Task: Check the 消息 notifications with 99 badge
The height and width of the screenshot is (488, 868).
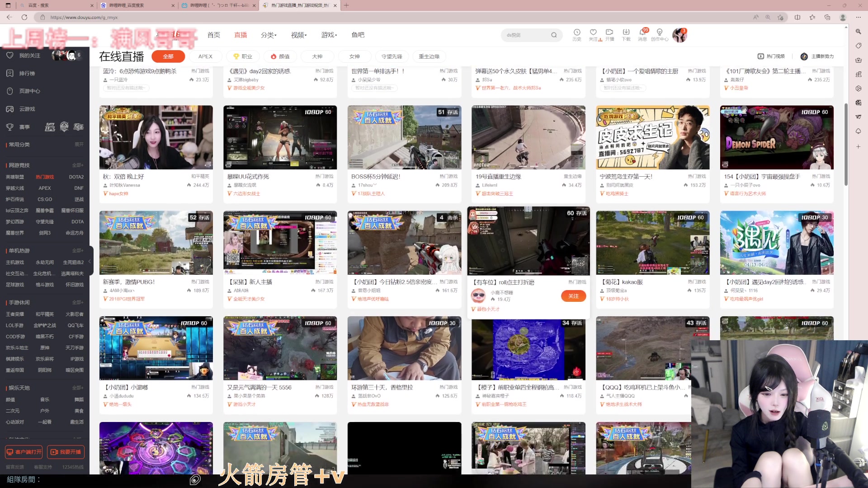Action: pyautogui.click(x=643, y=35)
